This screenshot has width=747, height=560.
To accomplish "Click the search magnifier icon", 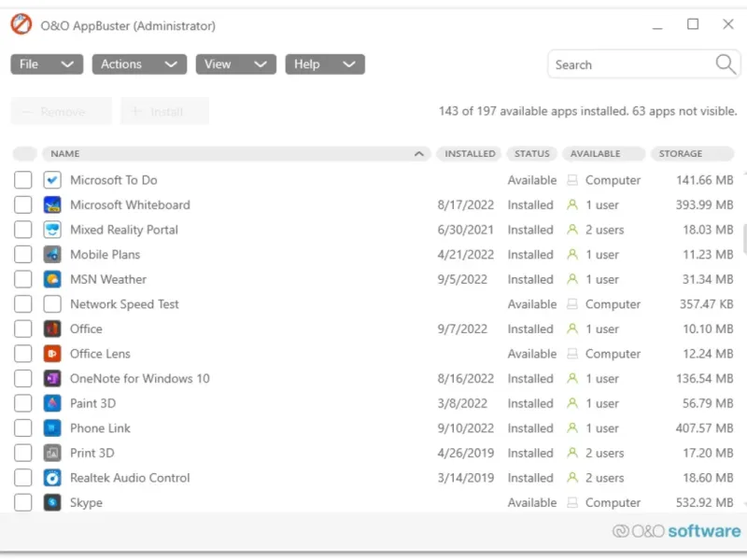I will pyautogui.click(x=726, y=63).
